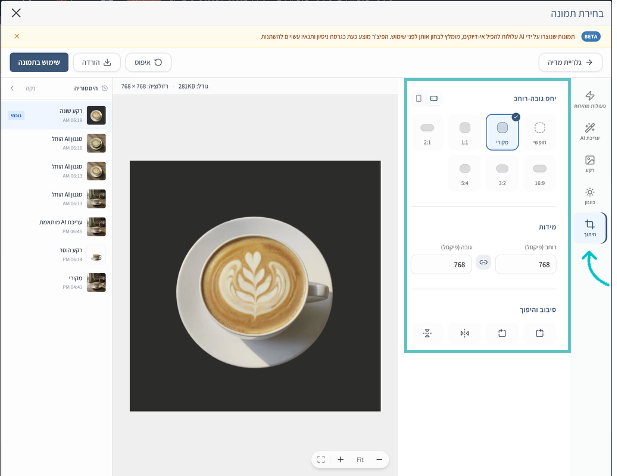Choose the 16:9 aspect ratio

(539, 173)
